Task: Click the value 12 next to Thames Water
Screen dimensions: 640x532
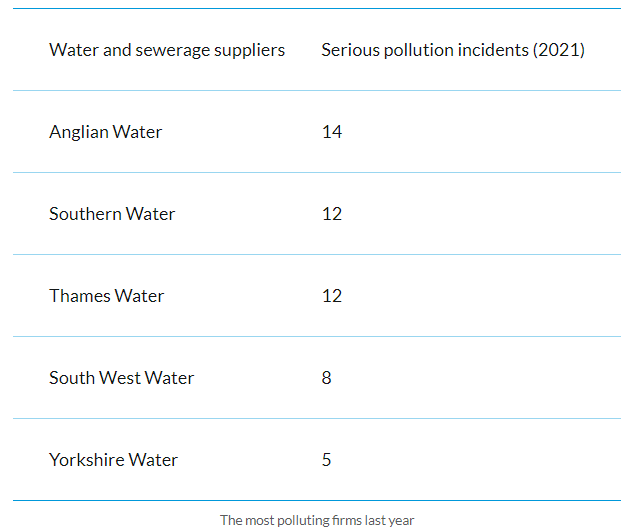Action: pyautogui.click(x=332, y=296)
